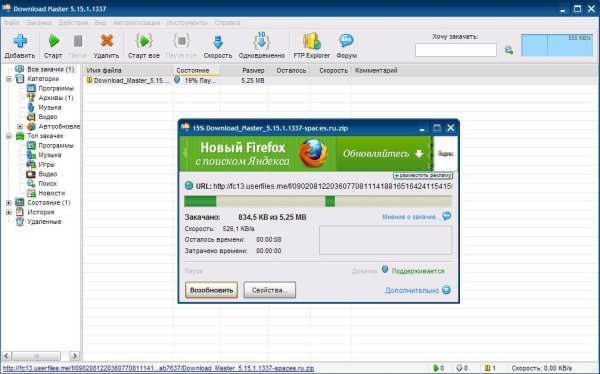The height and width of the screenshot is (374, 600).
Task: Open the Скорость speed setting icon
Action: click(x=218, y=41)
